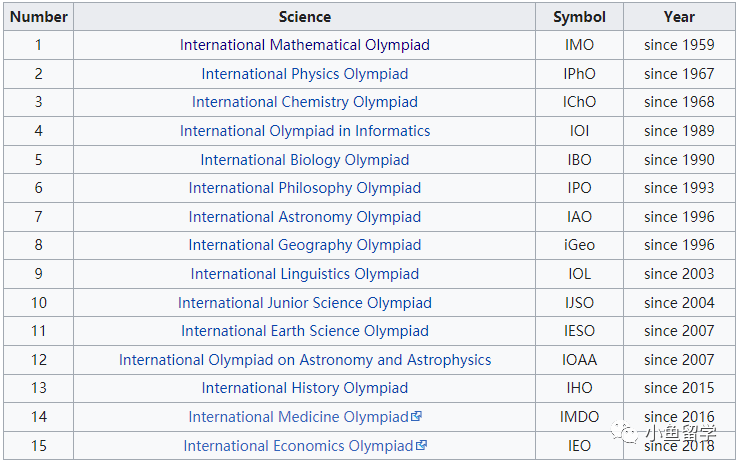Open the International Physics Olympiad link
The height and width of the screenshot is (465, 740).
point(305,74)
